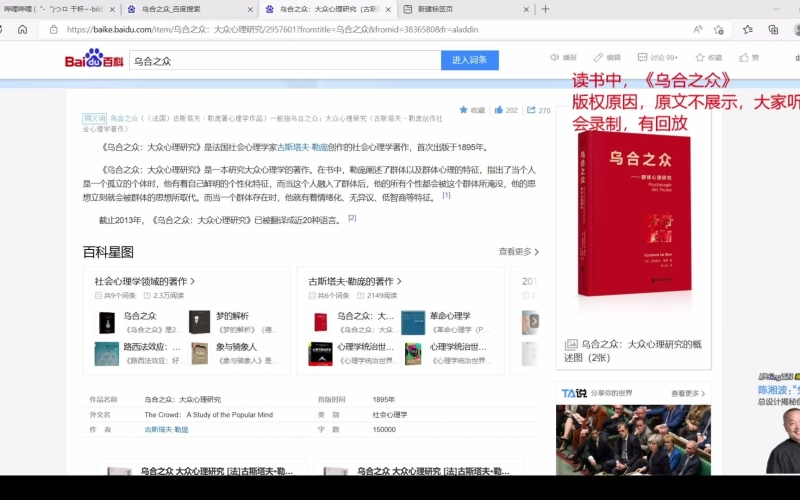
Task: Open the 路西法效应 entry
Action: click(x=152, y=347)
